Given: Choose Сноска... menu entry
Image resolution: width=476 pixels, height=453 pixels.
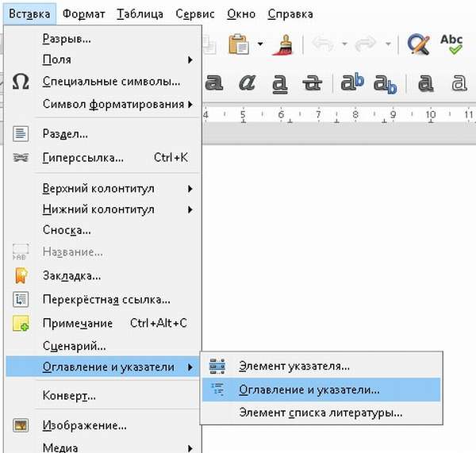Looking at the screenshot, I should point(102,230).
